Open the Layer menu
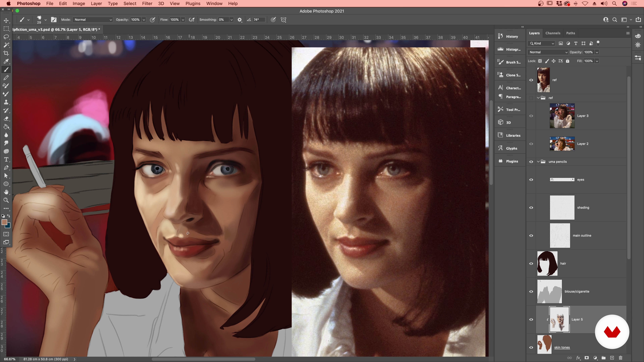 coord(96,4)
